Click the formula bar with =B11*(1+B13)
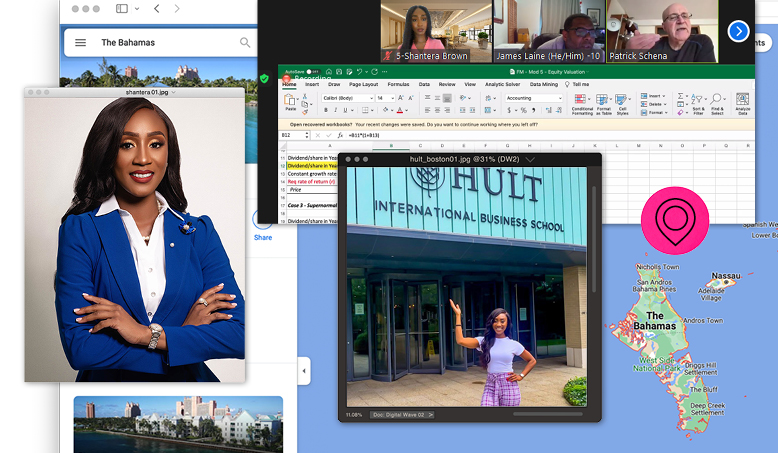 click(x=550, y=135)
